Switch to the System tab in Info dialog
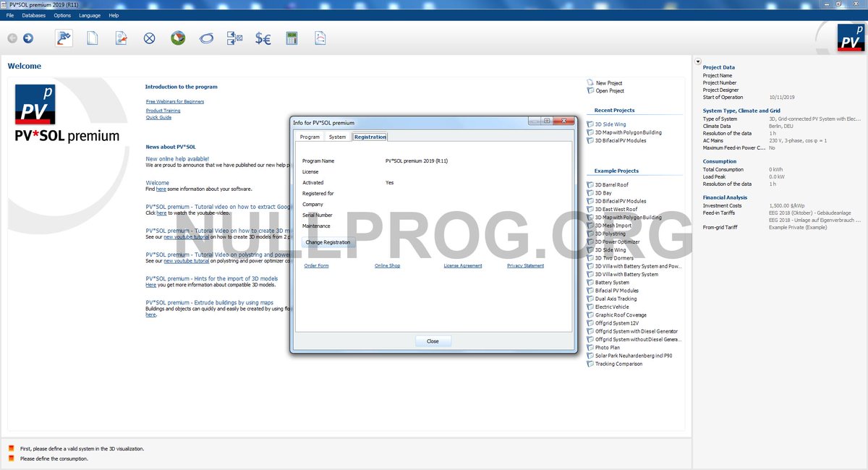 point(337,137)
